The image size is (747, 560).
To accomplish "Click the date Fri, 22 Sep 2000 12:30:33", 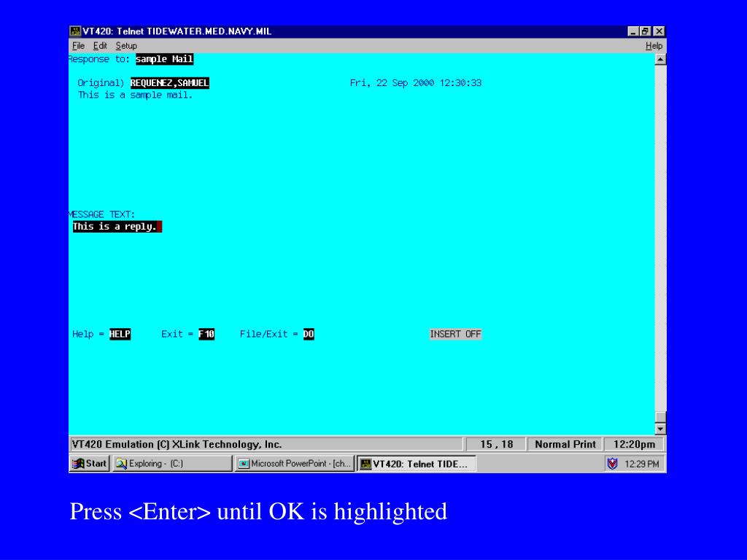I will tap(415, 83).
